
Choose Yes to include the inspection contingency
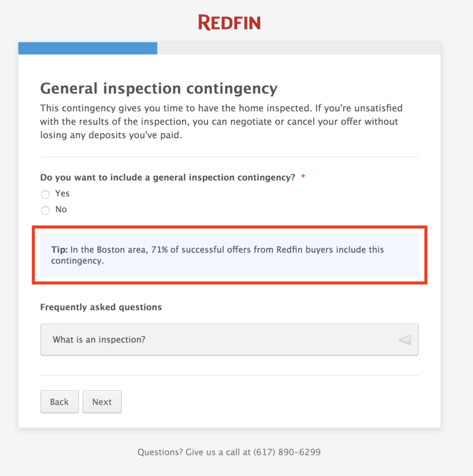point(45,194)
